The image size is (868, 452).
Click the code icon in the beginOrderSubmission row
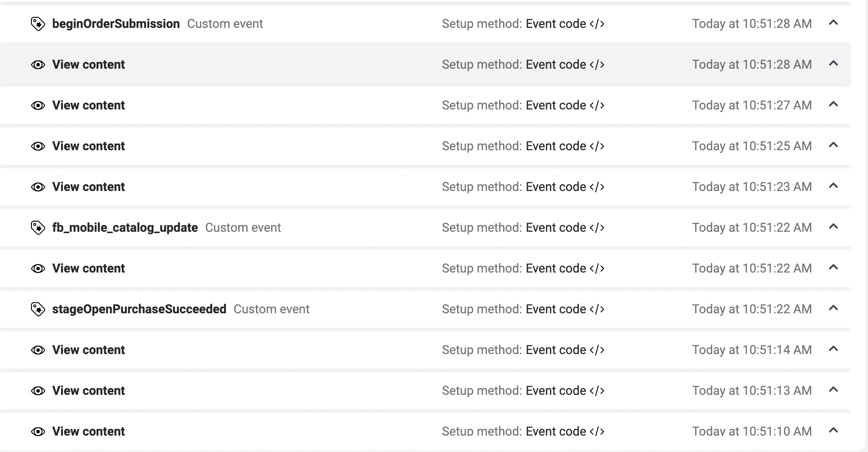pos(597,24)
